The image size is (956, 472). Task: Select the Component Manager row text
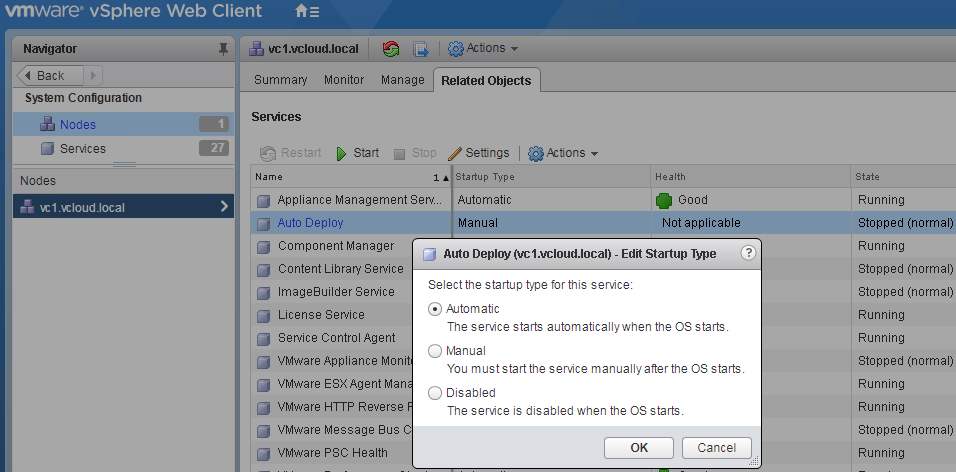coord(336,246)
